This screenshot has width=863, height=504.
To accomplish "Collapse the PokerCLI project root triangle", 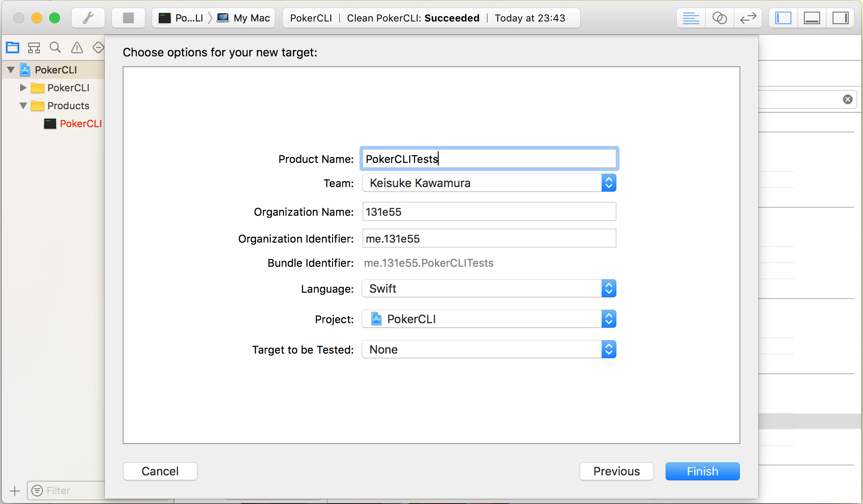I will click(x=11, y=70).
